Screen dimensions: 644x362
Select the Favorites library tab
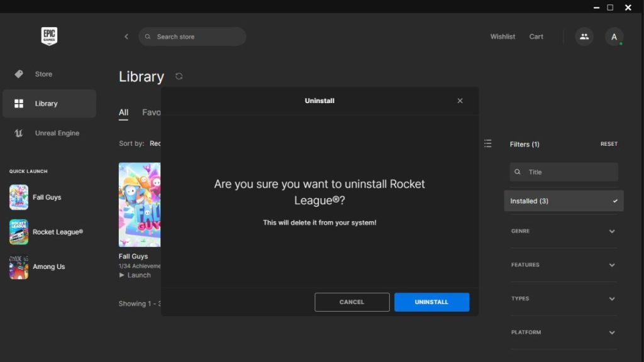pos(152,112)
